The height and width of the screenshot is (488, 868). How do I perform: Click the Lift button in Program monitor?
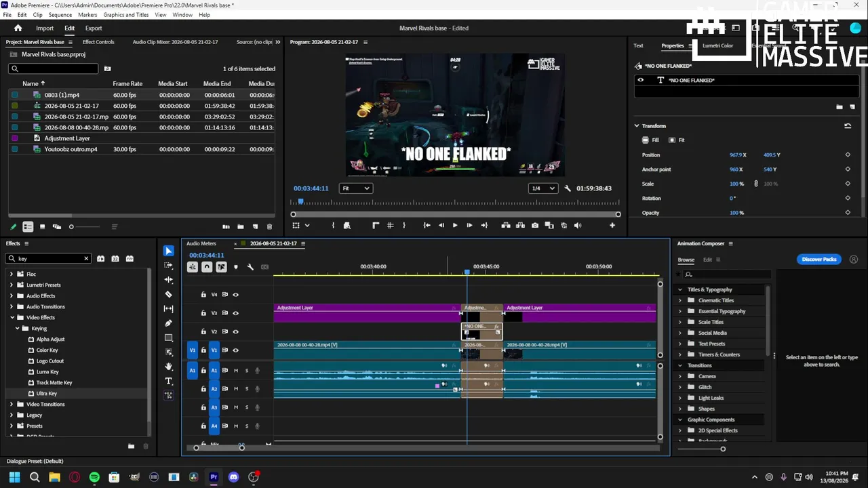507,226
